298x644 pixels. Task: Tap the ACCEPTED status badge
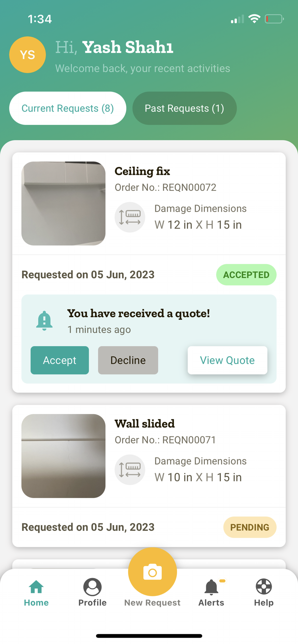point(246,275)
